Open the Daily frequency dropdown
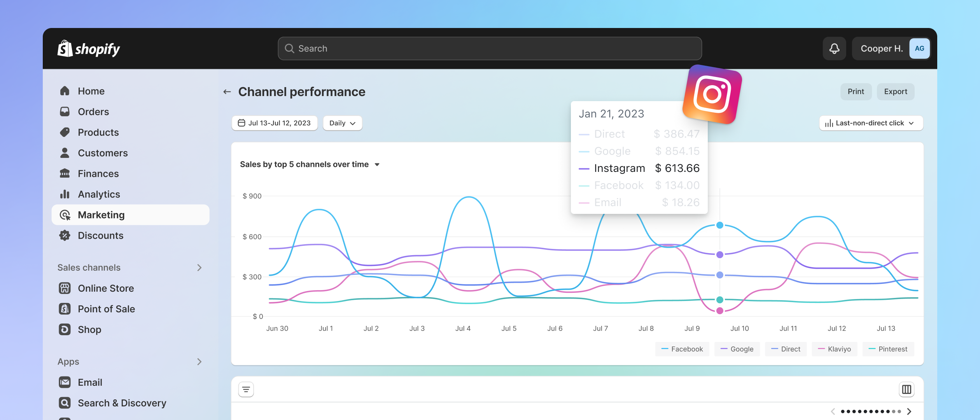 pyautogui.click(x=342, y=122)
